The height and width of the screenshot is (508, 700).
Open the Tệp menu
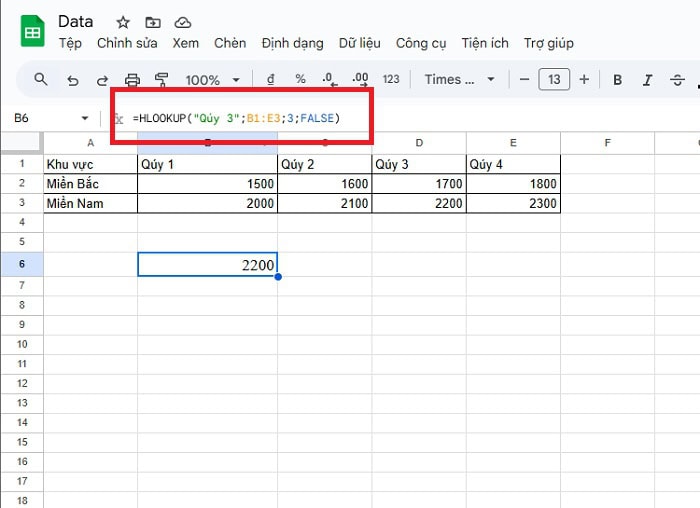tap(70, 43)
